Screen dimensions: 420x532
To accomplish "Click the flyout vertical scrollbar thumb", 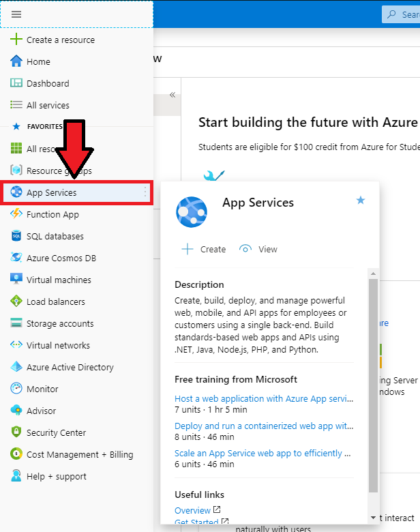I will 373,385.
